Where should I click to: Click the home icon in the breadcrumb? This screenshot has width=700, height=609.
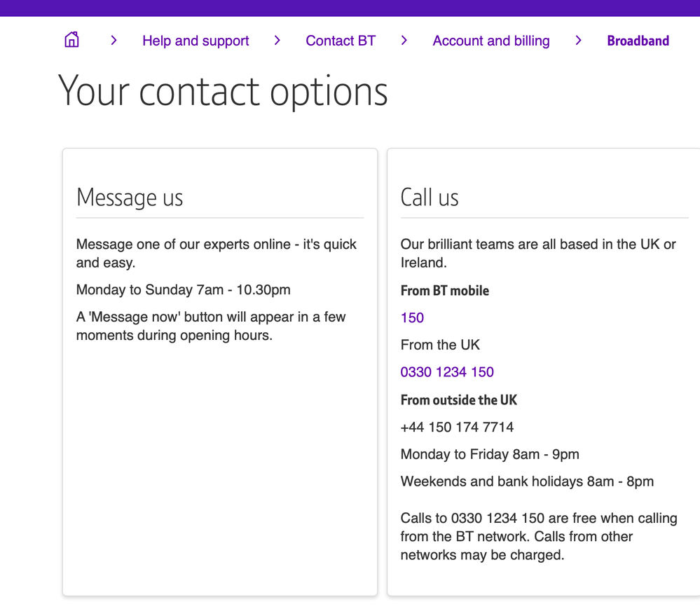pos(71,40)
